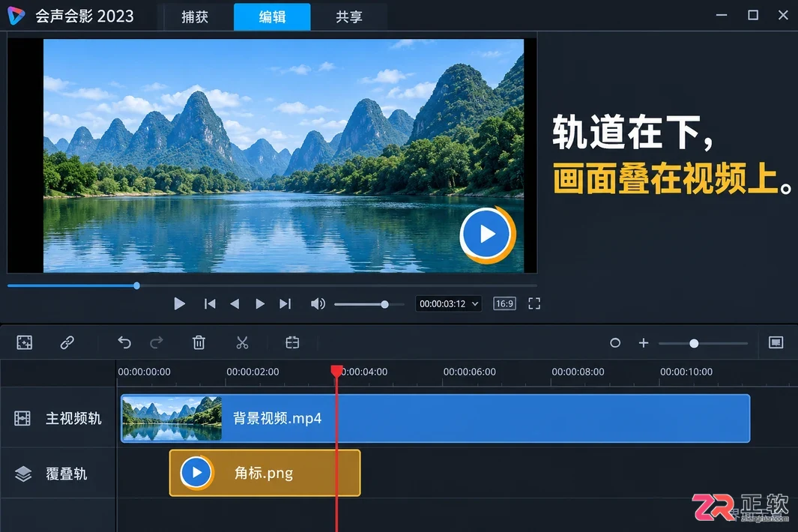
Task: Play the preview with the play button
Action: click(x=179, y=304)
